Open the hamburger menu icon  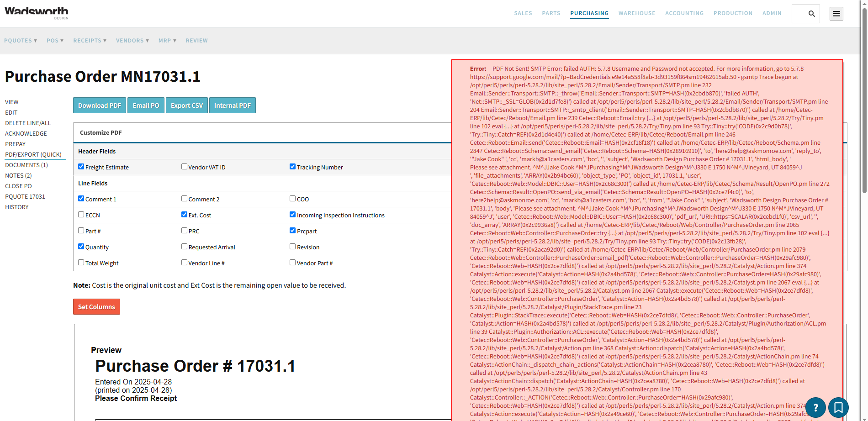[x=836, y=14]
